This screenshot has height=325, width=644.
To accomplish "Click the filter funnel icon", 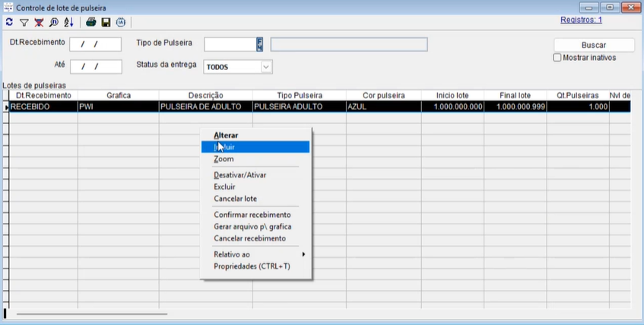I will click(24, 23).
